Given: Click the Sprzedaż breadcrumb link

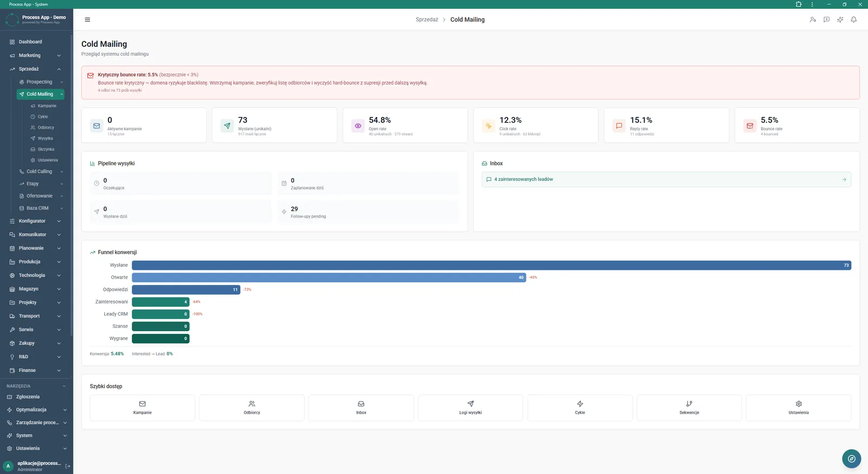Looking at the screenshot, I should click(x=427, y=20).
